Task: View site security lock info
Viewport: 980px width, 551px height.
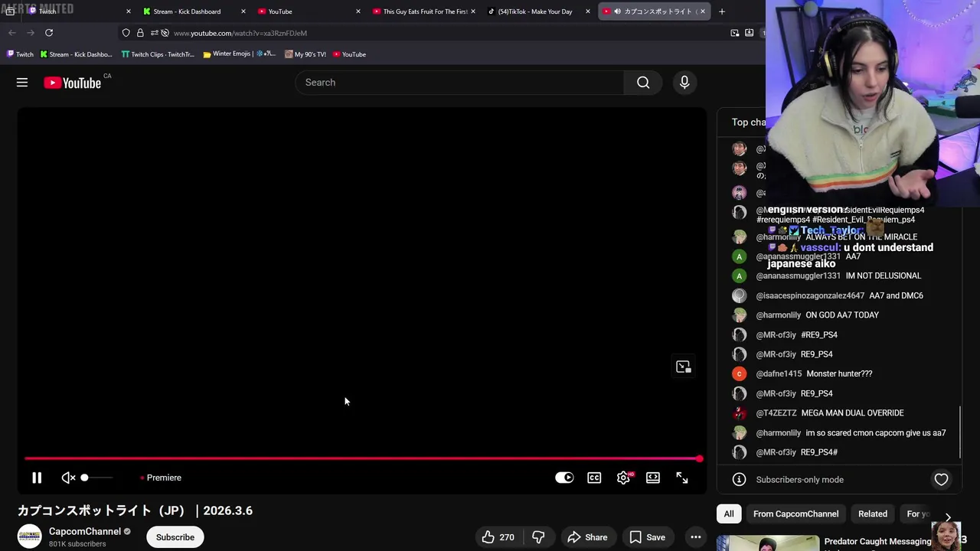Action: click(140, 33)
